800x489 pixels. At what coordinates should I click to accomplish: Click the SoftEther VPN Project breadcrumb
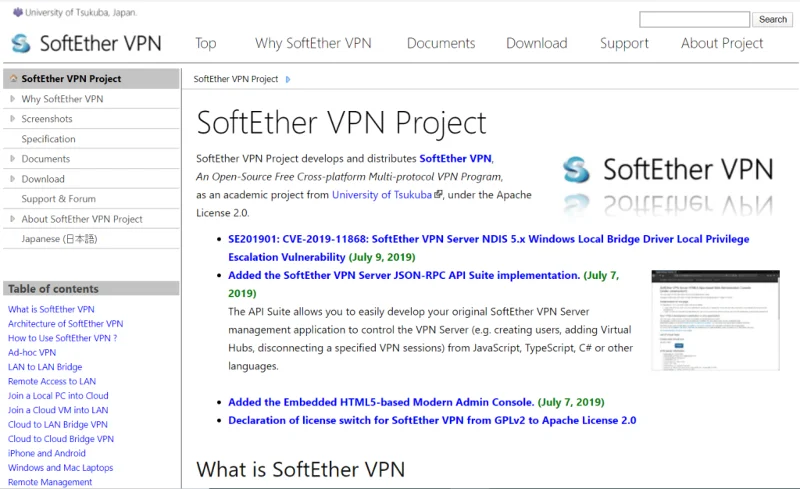pyautogui.click(x=236, y=79)
